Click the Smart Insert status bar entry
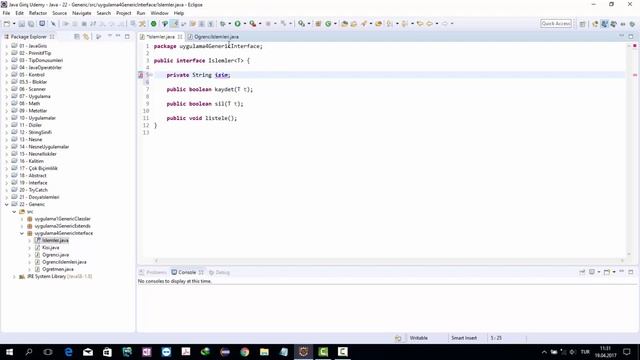The width and height of the screenshot is (640, 360). pyautogui.click(x=464, y=338)
